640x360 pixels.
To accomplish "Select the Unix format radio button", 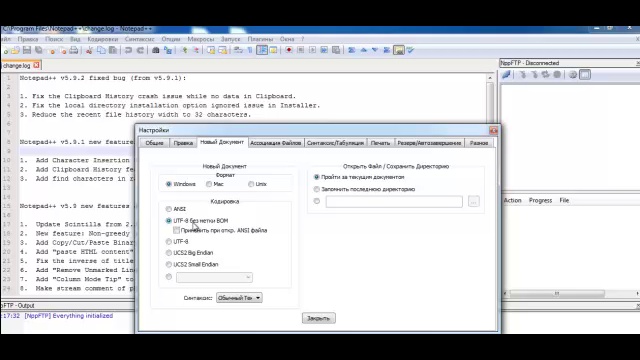I will coord(251,184).
